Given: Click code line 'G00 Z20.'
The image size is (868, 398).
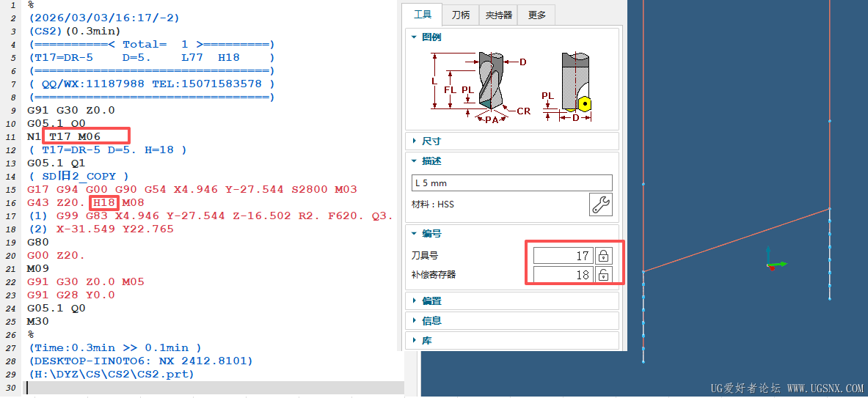Looking at the screenshot, I should [x=56, y=255].
